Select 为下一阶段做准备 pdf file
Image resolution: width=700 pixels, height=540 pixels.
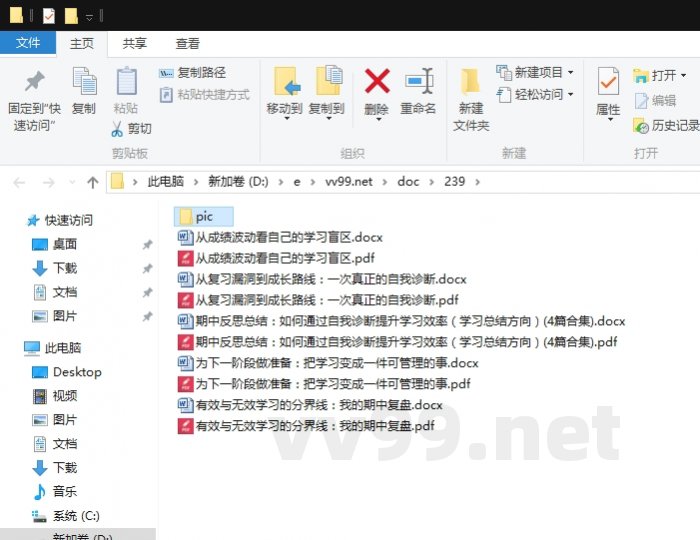point(324,384)
